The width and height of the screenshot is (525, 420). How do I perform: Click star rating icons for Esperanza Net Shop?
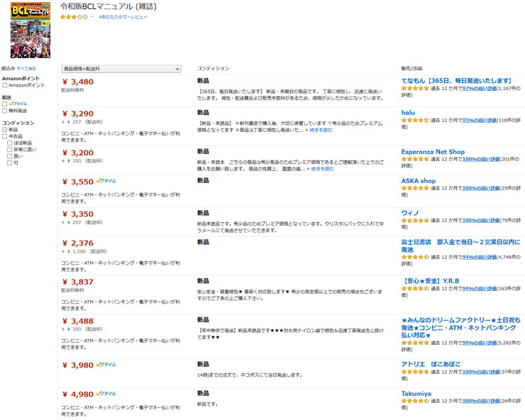(x=415, y=159)
